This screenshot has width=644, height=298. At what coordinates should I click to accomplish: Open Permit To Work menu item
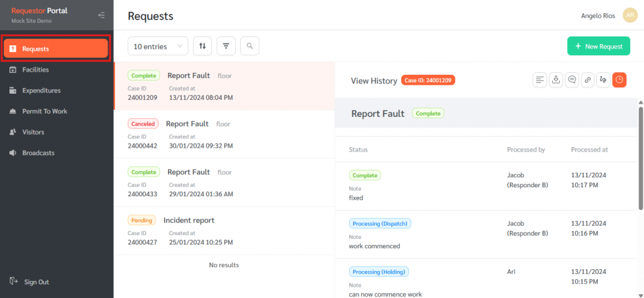point(44,111)
